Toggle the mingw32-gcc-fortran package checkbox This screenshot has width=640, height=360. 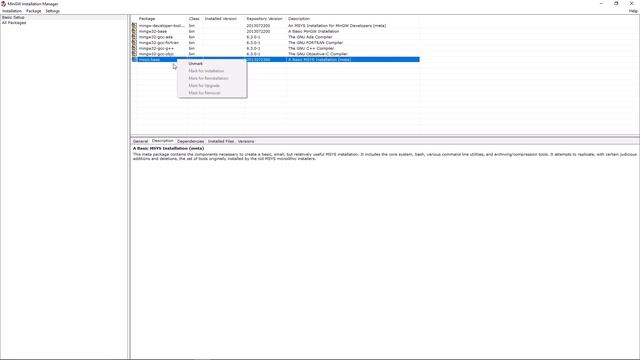[134, 42]
